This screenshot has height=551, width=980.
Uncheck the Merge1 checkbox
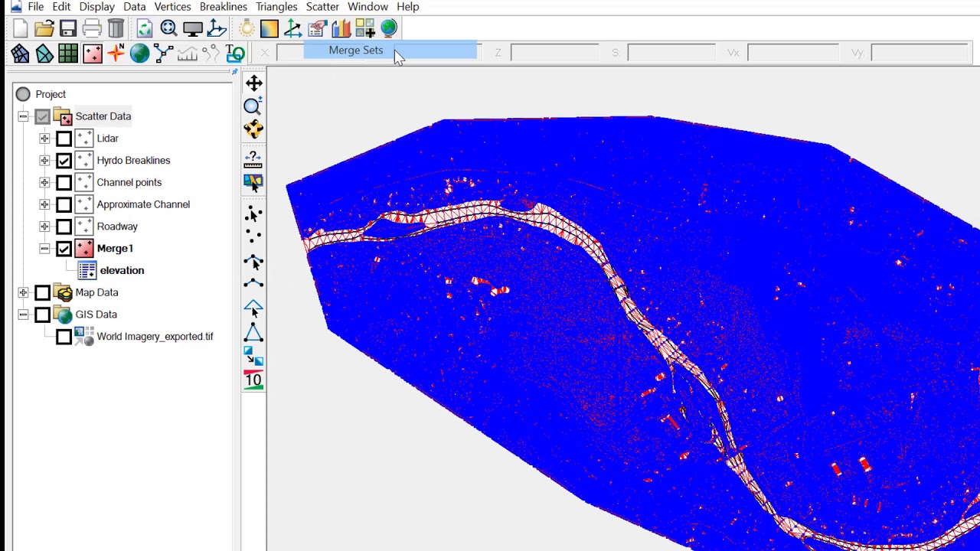[x=64, y=249]
